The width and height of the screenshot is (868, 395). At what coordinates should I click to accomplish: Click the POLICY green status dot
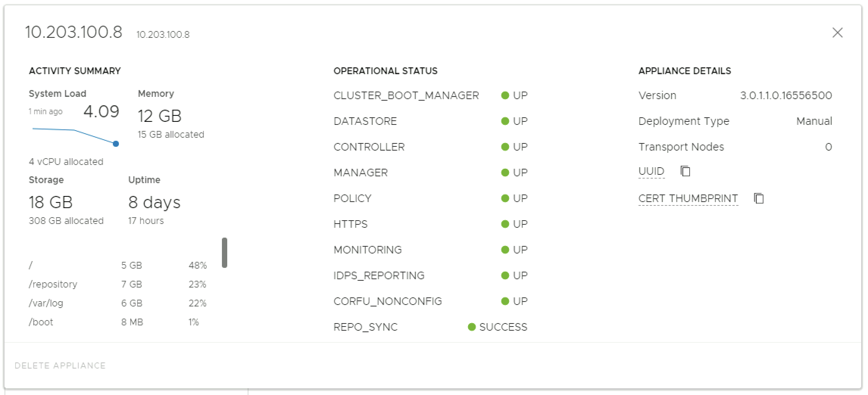[505, 198]
